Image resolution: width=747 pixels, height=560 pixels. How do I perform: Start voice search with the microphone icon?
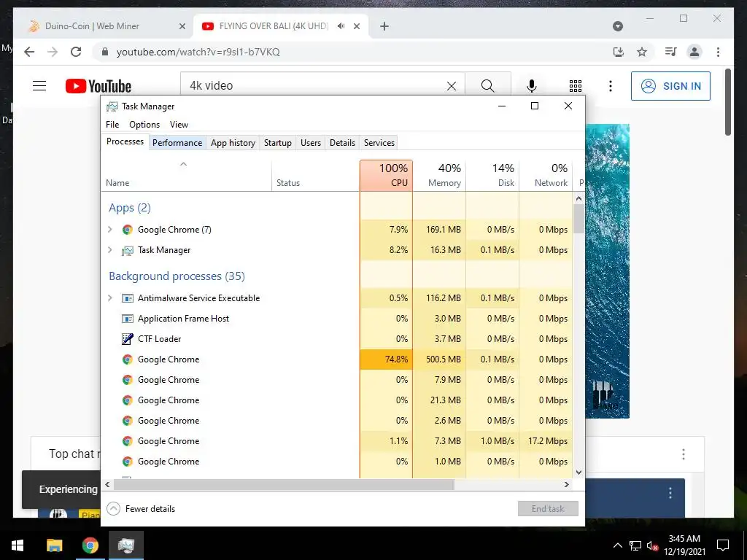(532, 86)
